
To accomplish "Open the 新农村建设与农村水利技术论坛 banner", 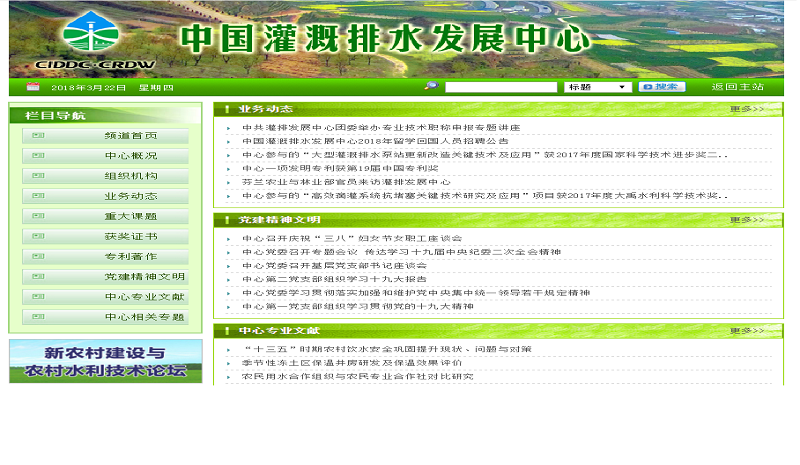I will click(x=106, y=362).
